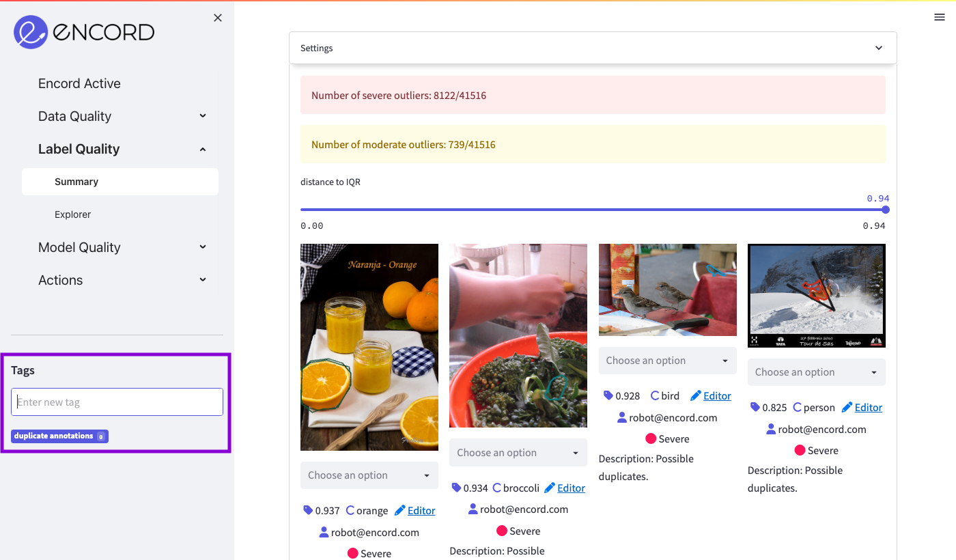Click the pencil icon on broccoli's Editor
This screenshot has width=956, height=560.
click(x=550, y=488)
